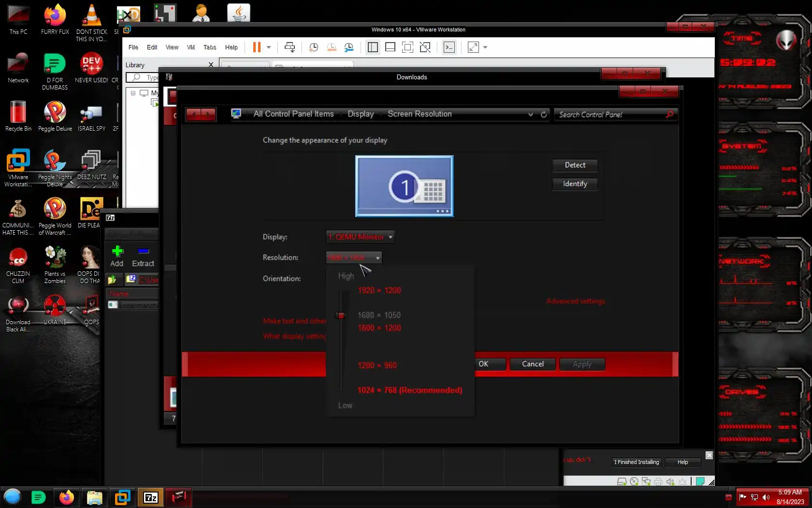Click Send Ctrl+Alt+Del toolbar icon in VMware
812x508 pixels.
(x=290, y=47)
